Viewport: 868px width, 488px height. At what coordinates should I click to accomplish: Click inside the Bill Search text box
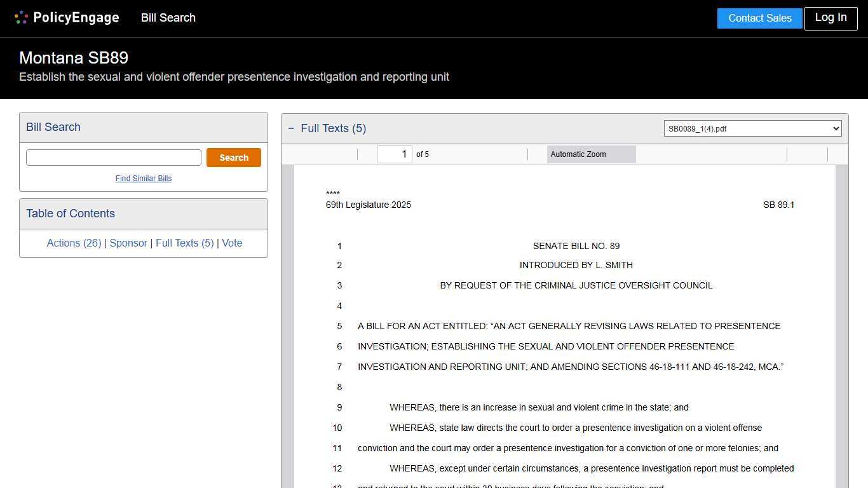click(113, 157)
